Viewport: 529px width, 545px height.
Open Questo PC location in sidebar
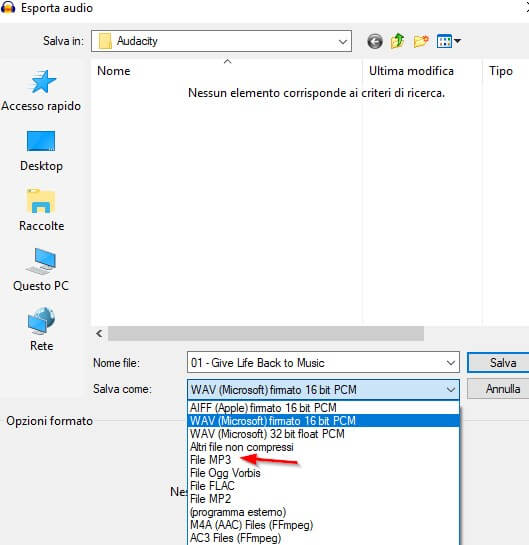click(x=41, y=270)
